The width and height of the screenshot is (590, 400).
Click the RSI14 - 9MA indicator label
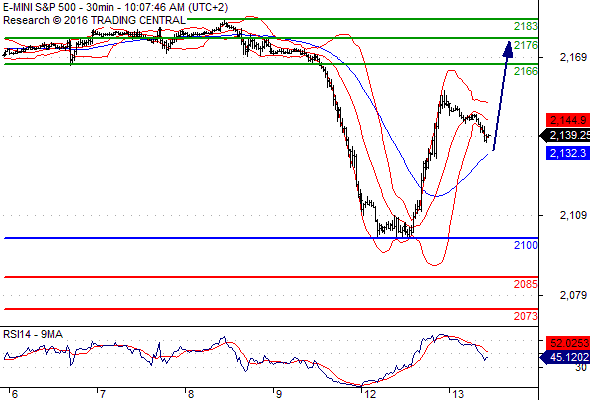[x=33, y=334]
